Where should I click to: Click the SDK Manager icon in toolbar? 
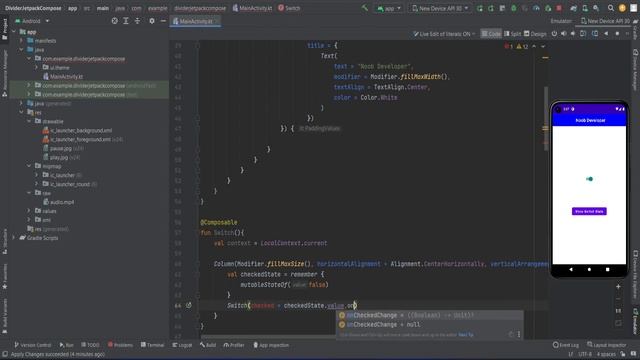[596, 8]
